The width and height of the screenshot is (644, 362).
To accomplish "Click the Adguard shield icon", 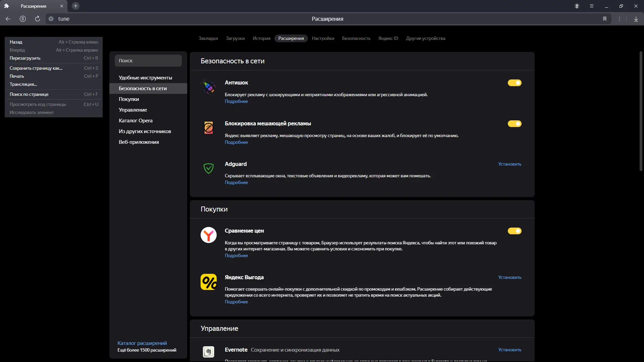I will click(x=208, y=168).
